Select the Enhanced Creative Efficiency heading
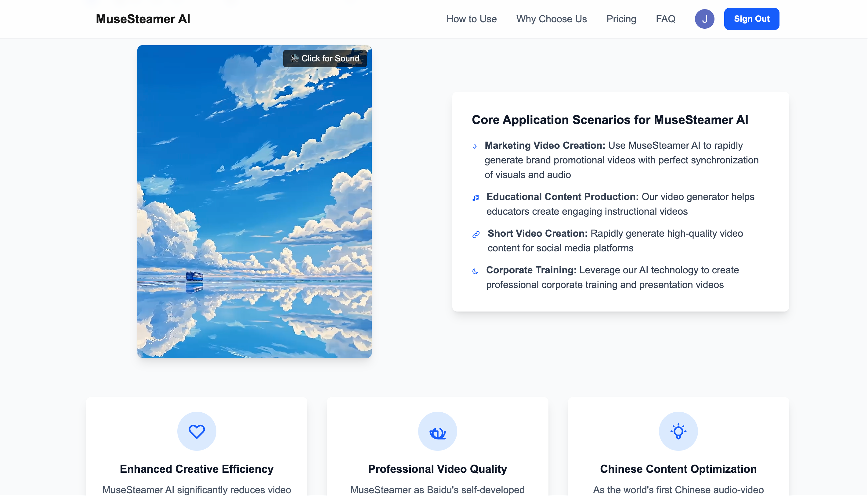Screen dimensions: 868x496 coord(197,469)
